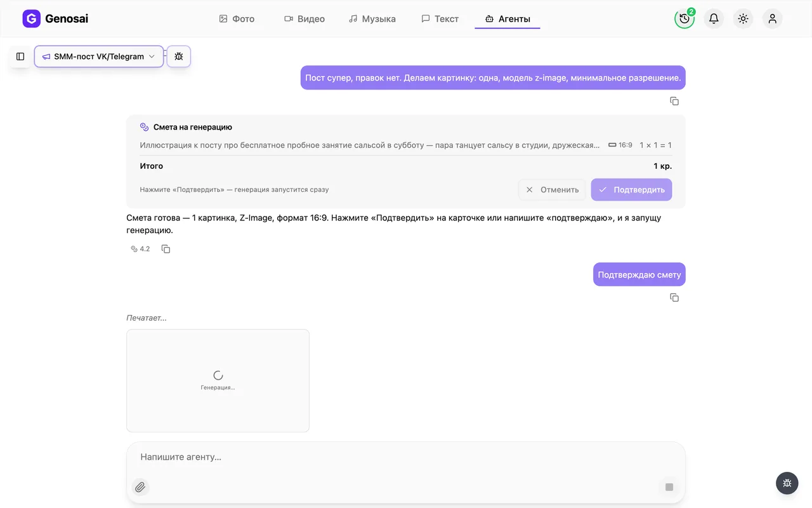Screen dimensions: 812x508
Task: Open the generation history icon with badge
Action: (684, 18)
